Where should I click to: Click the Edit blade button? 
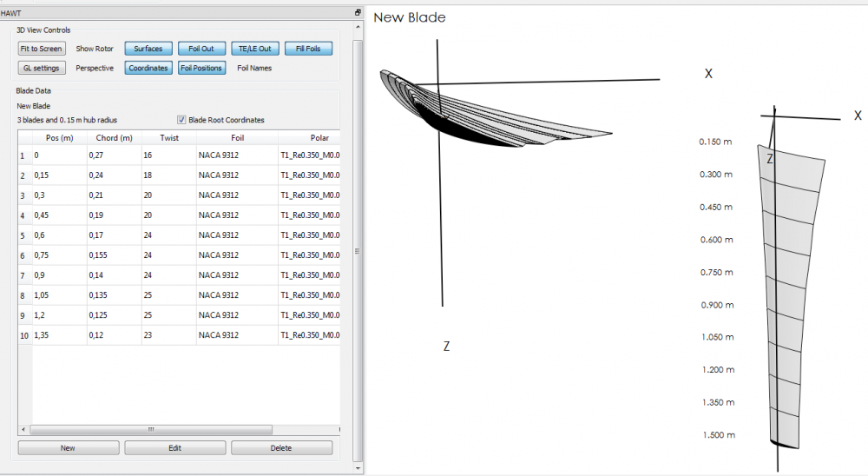coord(175,448)
